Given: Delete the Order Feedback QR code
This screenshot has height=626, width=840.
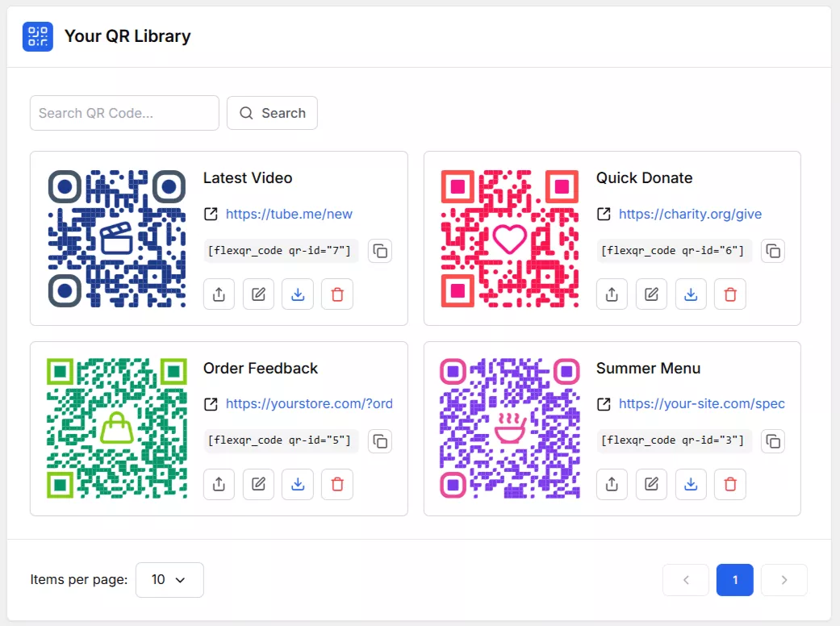Looking at the screenshot, I should 337,484.
